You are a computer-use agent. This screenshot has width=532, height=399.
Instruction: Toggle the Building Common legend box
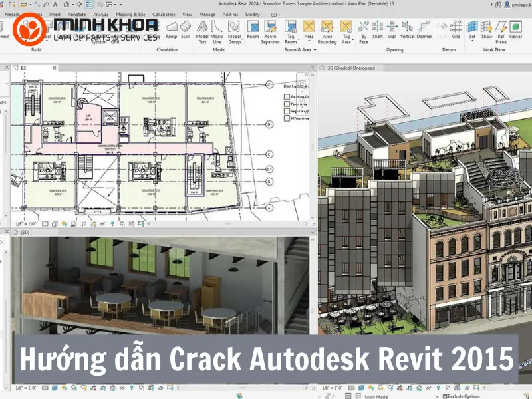[x=287, y=97]
